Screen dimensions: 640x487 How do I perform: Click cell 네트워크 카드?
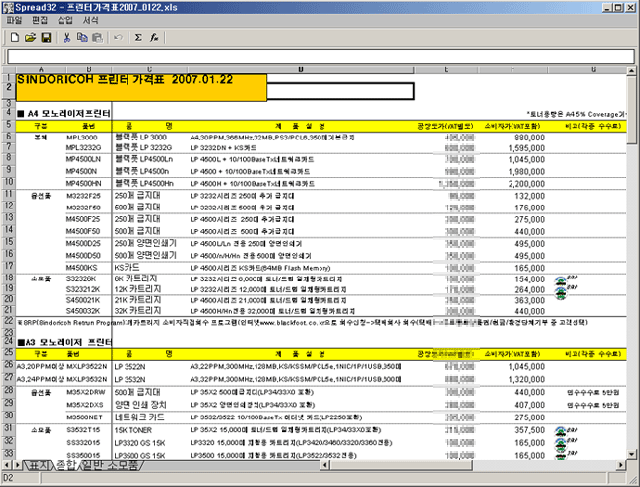140,417
